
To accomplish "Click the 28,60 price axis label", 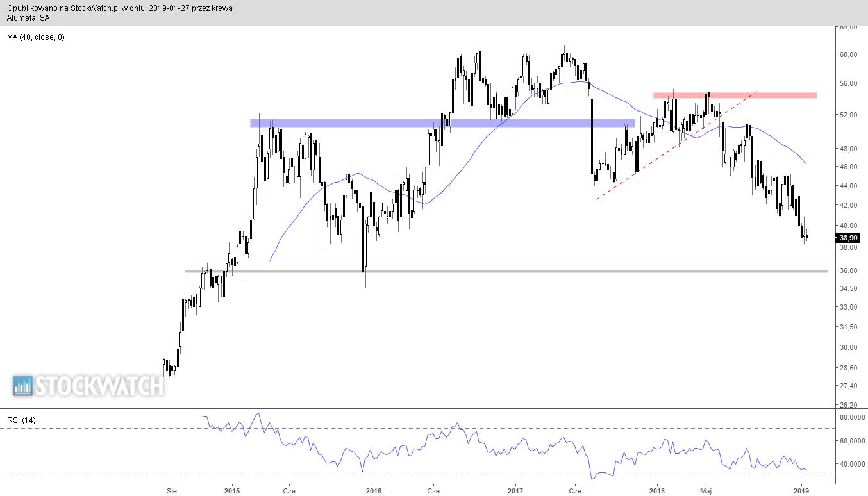I will 848,368.
